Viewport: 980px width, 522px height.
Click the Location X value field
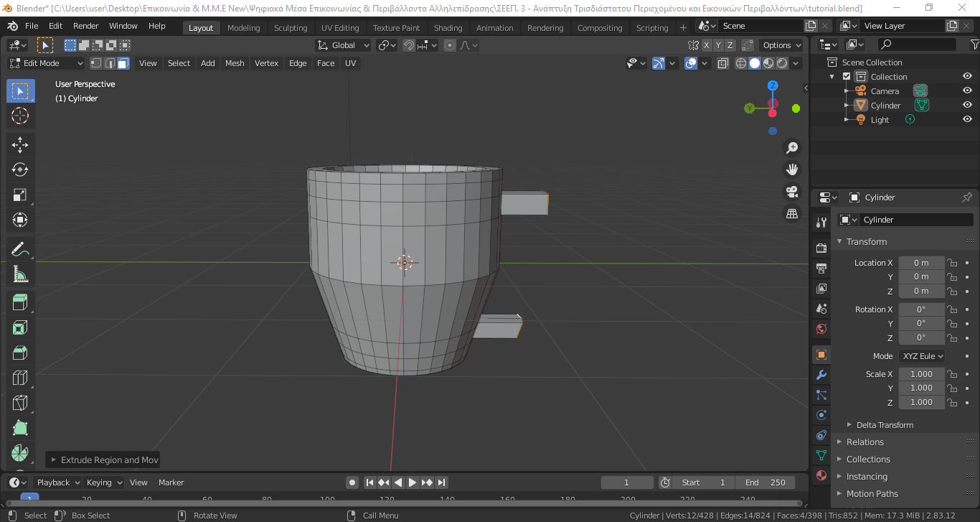tap(921, 263)
